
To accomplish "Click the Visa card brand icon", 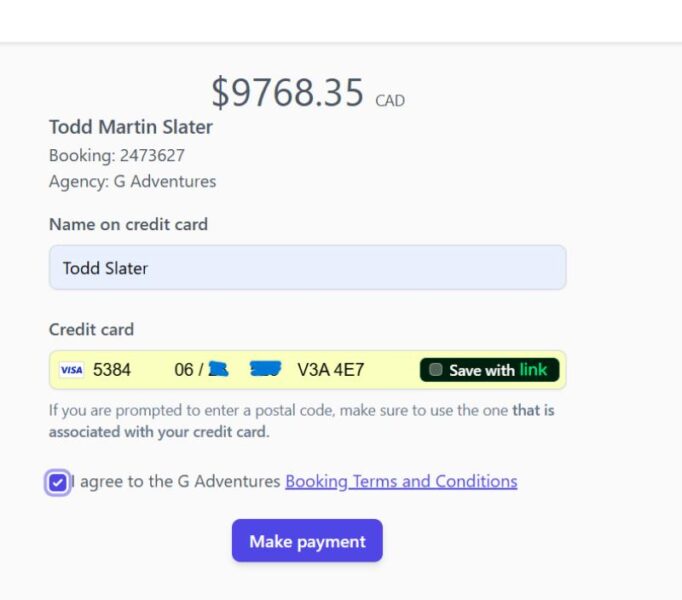I will pyautogui.click(x=71, y=370).
